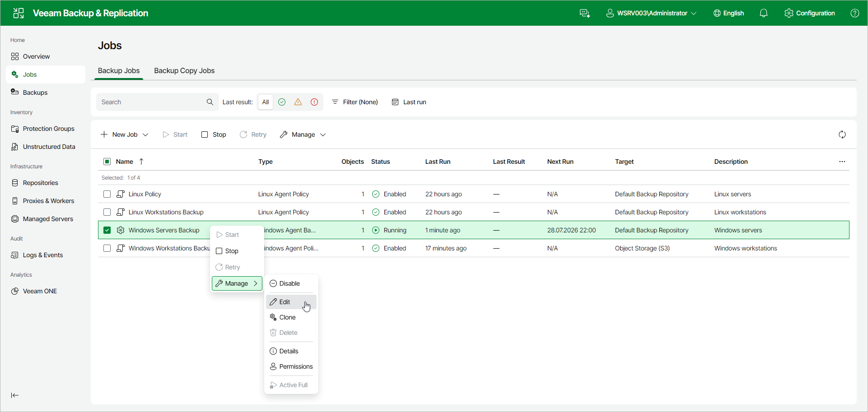This screenshot has width=868, height=412.
Task: Open Proxies & Workers
Action: point(46,201)
